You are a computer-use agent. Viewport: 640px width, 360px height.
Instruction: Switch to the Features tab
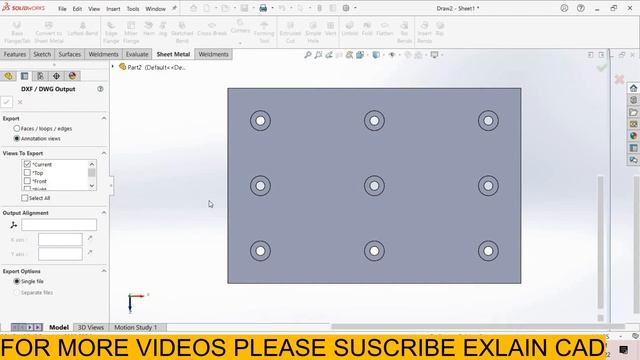15,54
